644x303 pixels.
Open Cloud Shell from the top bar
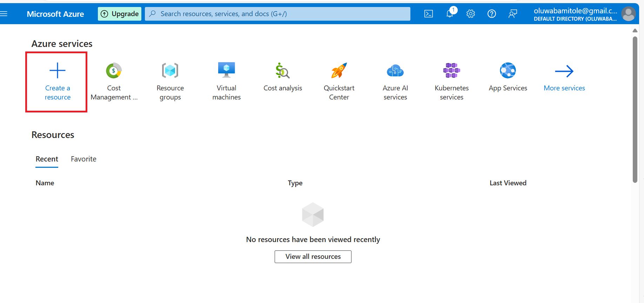[x=429, y=14]
